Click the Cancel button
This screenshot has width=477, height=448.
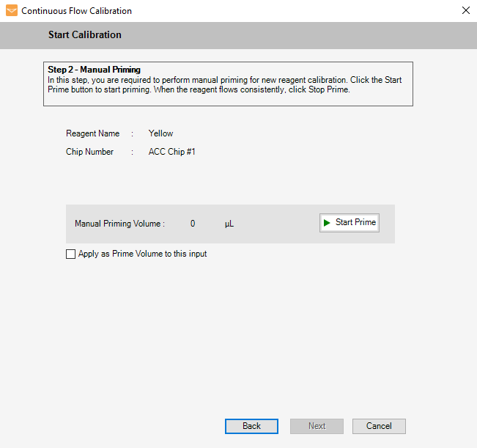pyautogui.click(x=379, y=426)
